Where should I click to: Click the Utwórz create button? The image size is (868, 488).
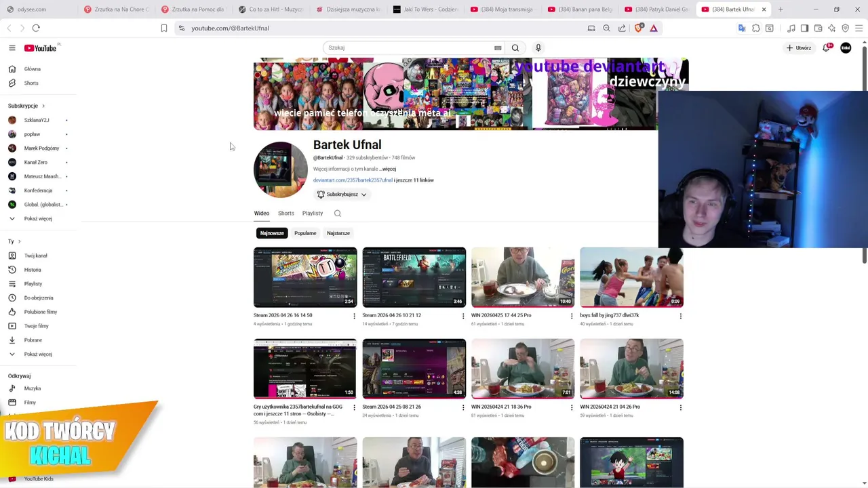(x=799, y=47)
